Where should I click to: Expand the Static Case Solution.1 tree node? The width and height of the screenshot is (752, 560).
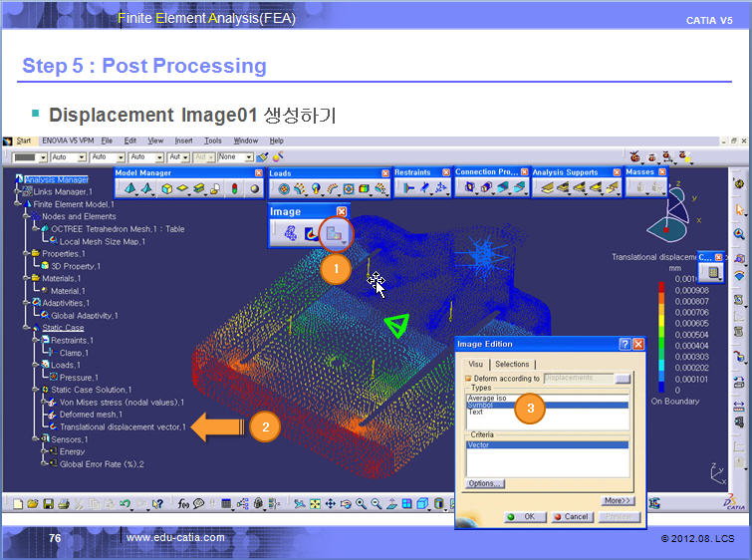pos(36,390)
